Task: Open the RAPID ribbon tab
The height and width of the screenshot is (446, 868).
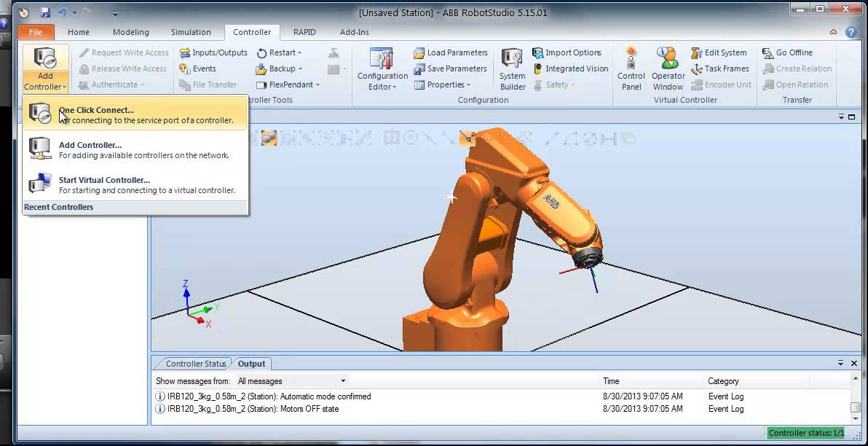Action: (x=304, y=32)
